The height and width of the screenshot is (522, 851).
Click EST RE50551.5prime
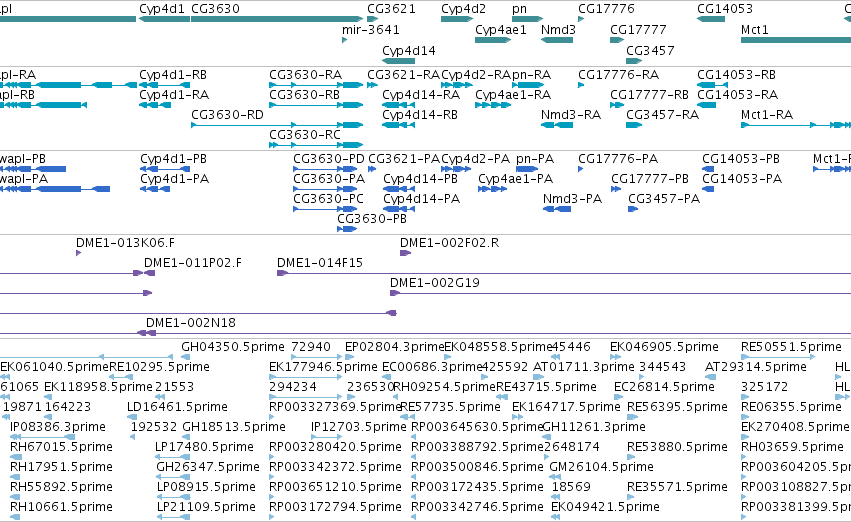(x=791, y=347)
